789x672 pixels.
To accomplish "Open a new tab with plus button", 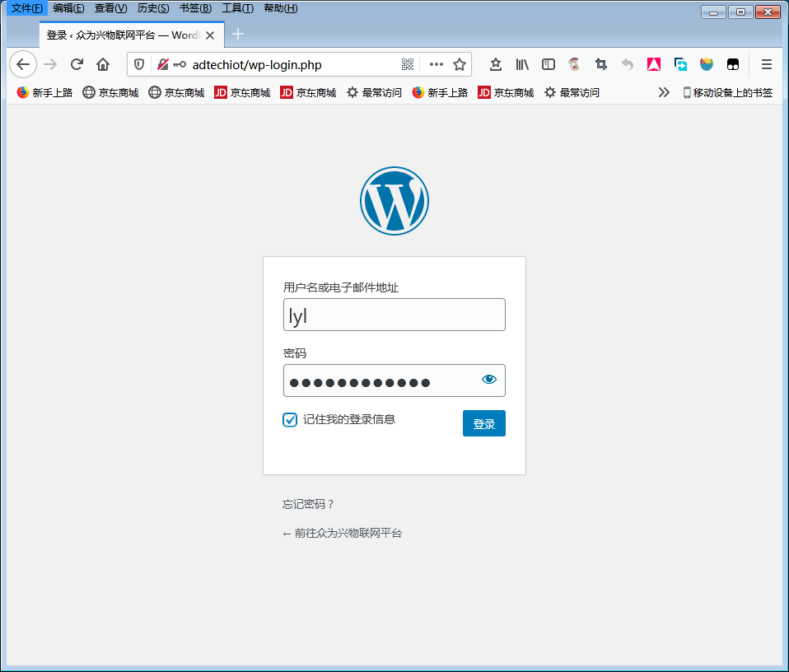I will [238, 34].
